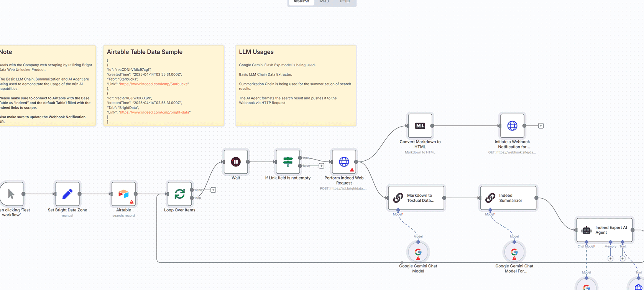Open the Starbucks Indeed link in sticky note
644x290 pixels.
[x=154, y=84]
